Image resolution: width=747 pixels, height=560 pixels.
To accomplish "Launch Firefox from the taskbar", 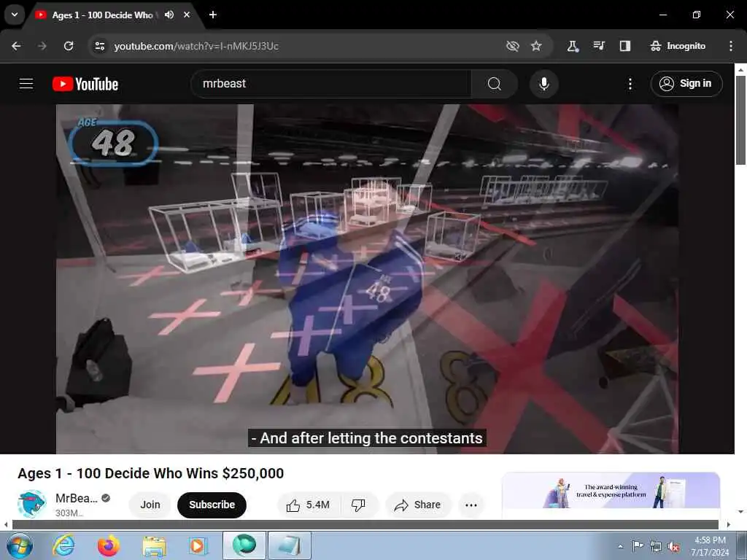I will tap(109, 545).
